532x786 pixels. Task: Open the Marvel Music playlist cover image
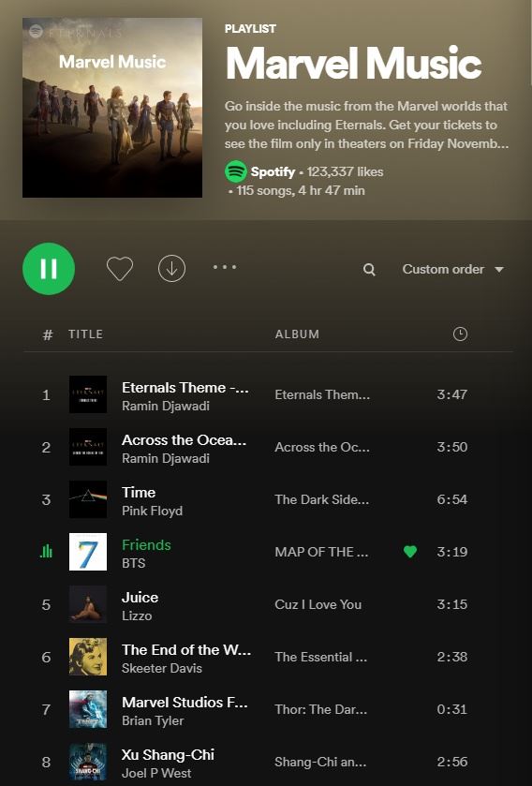coord(112,108)
